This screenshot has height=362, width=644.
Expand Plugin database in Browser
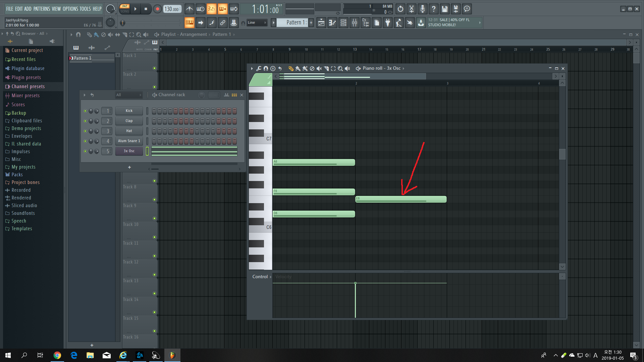click(28, 68)
